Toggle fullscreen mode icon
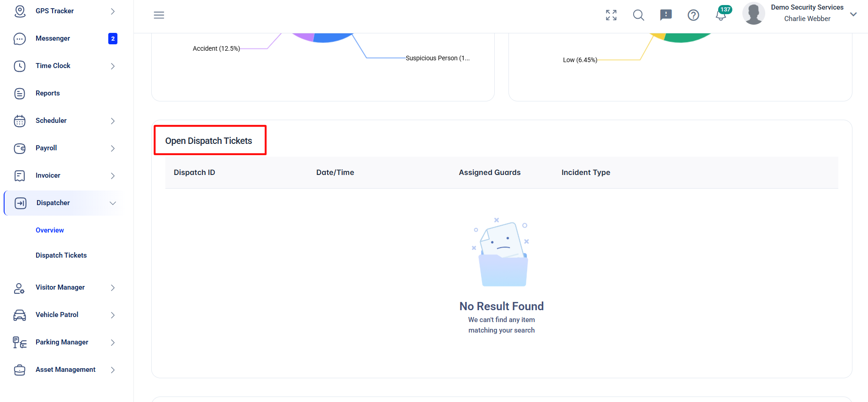This screenshot has width=868, height=402. pos(611,15)
